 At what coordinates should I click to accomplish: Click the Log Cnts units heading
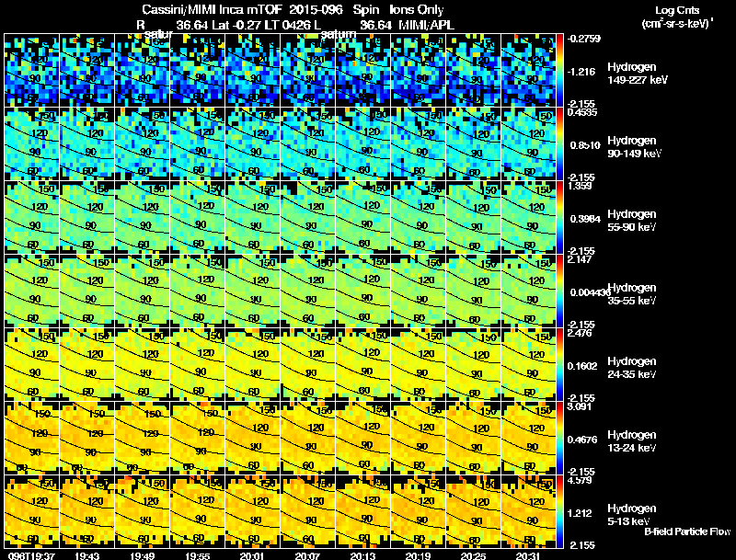tap(677, 17)
